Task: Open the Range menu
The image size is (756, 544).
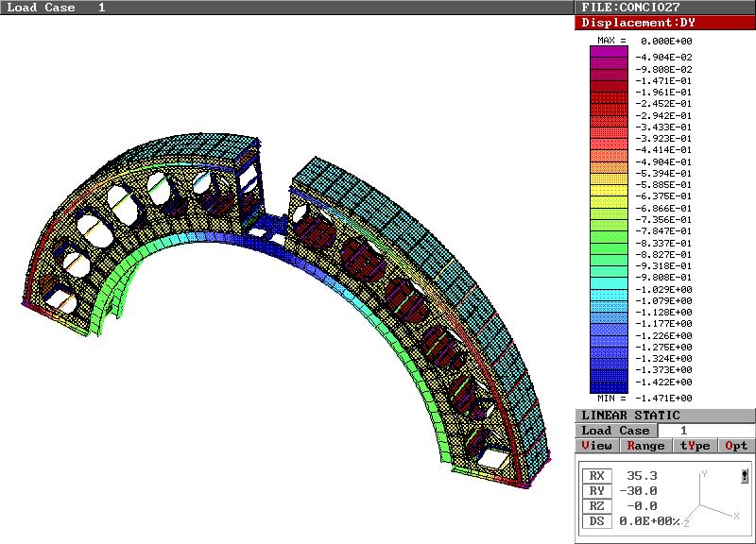Action: pos(645,446)
